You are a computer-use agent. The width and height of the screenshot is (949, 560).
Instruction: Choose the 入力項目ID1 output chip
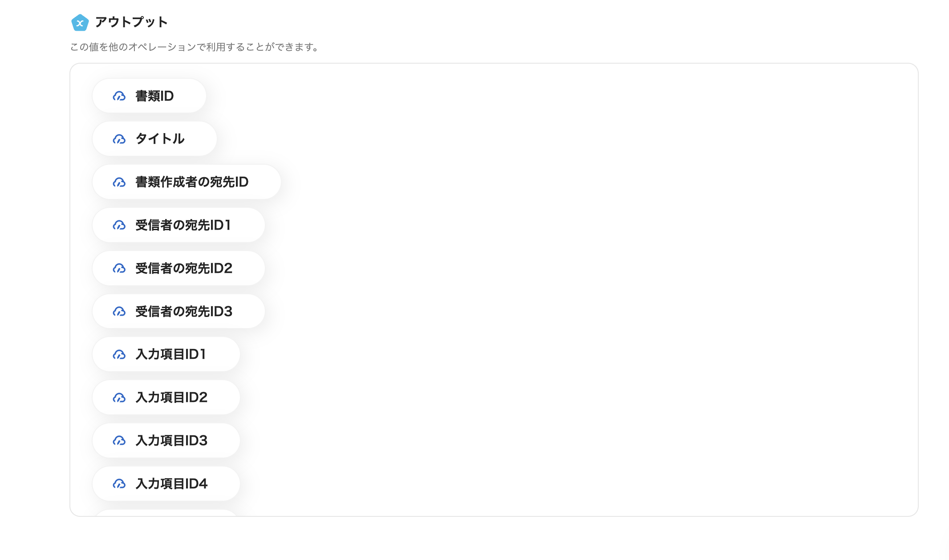coord(170,354)
